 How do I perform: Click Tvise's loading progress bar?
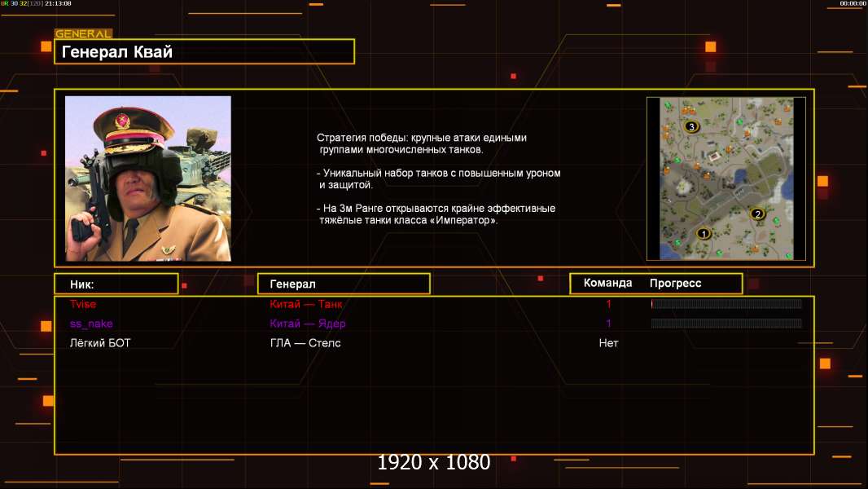click(726, 304)
